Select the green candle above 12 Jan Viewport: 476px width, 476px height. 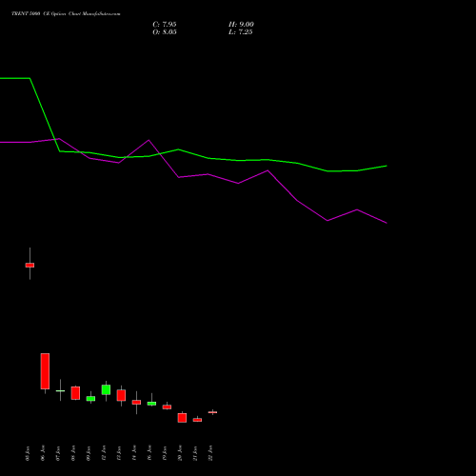tap(106, 389)
